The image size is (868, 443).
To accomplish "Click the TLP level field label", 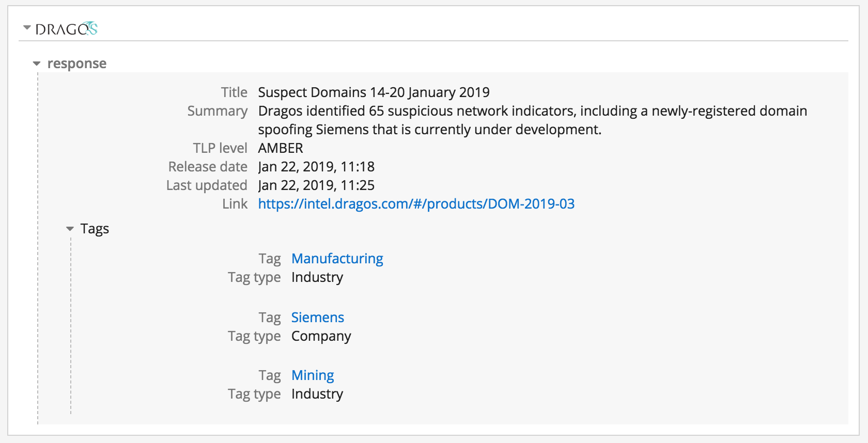I will [x=220, y=148].
